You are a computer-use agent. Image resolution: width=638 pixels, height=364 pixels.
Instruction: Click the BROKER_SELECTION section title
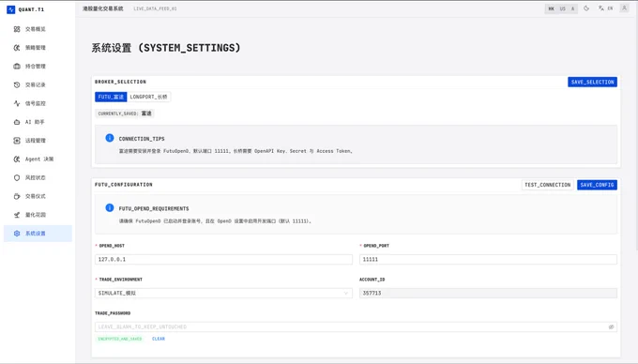(120, 82)
